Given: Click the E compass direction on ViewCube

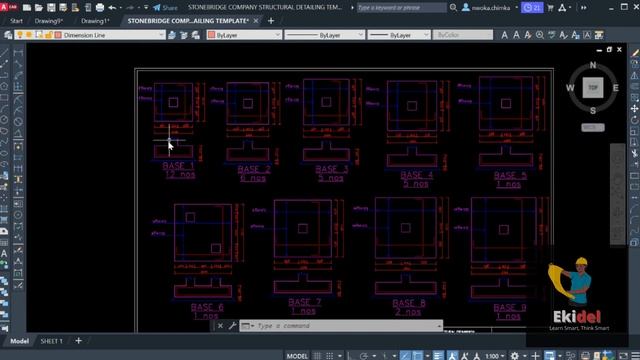Looking at the screenshot, I should [x=616, y=87].
